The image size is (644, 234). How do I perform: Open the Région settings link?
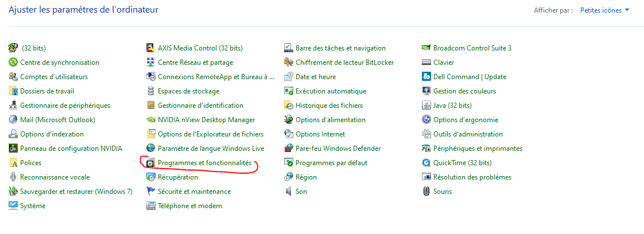click(x=307, y=177)
